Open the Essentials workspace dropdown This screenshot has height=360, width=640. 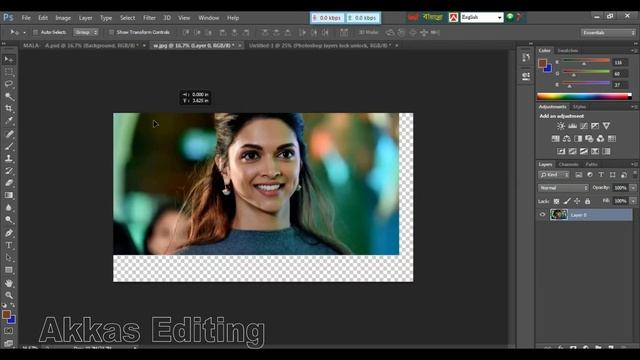click(x=608, y=33)
